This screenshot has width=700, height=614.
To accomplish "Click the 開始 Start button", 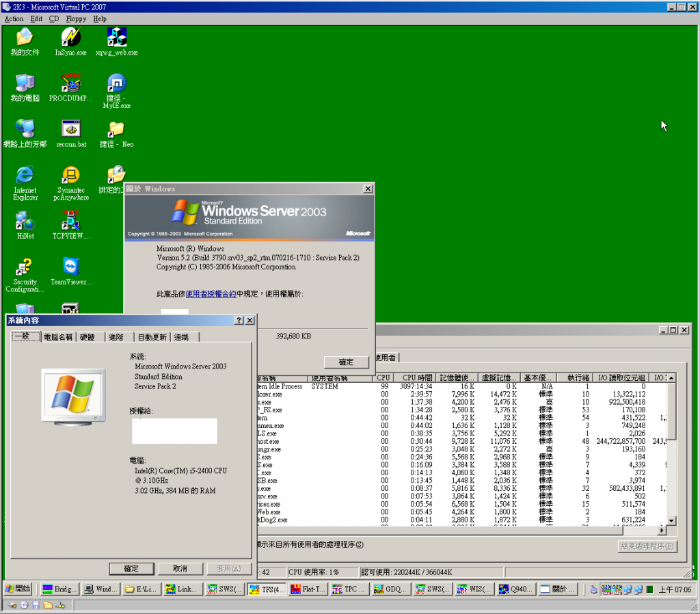I will pos(18,589).
